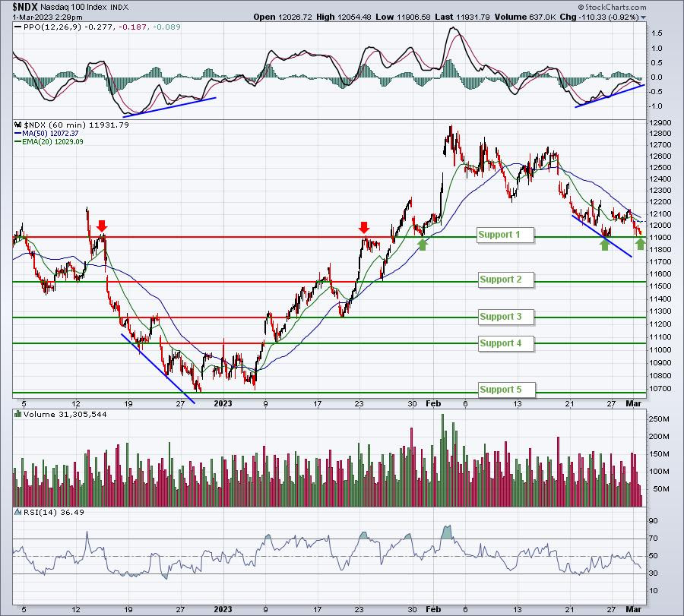Click the MA(50) 12072.37 legend label
Screen dimensions: 684x616
[x=50, y=134]
